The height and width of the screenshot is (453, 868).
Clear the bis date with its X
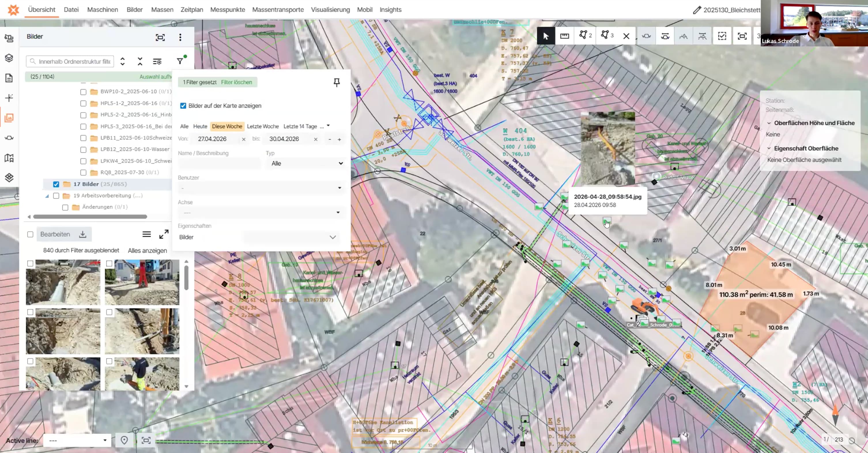[x=315, y=139]
